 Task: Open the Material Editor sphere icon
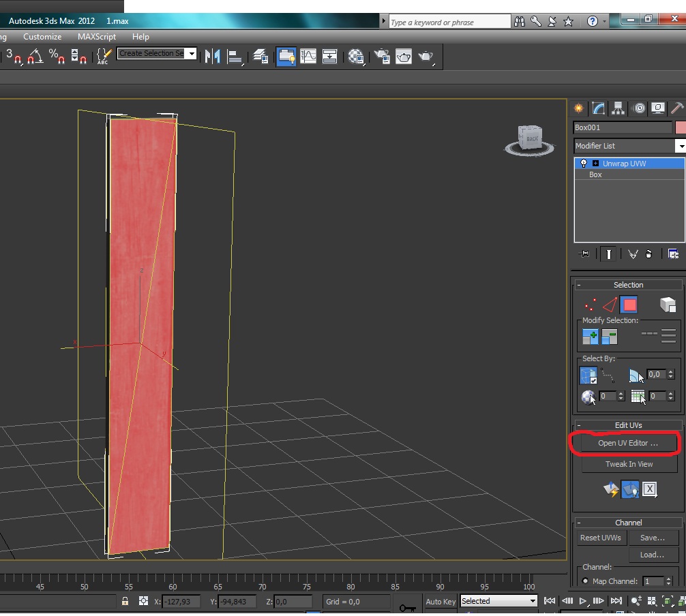click(356, 57)
